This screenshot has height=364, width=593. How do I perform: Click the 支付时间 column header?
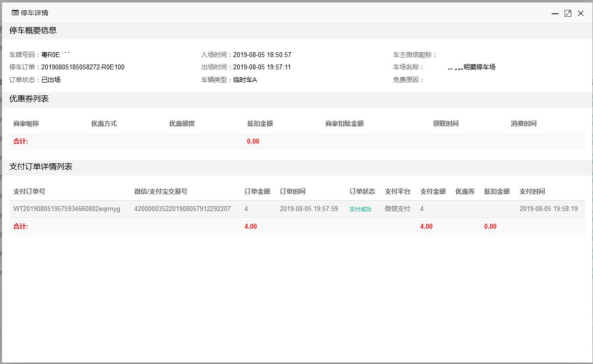(x=532, y=191)
